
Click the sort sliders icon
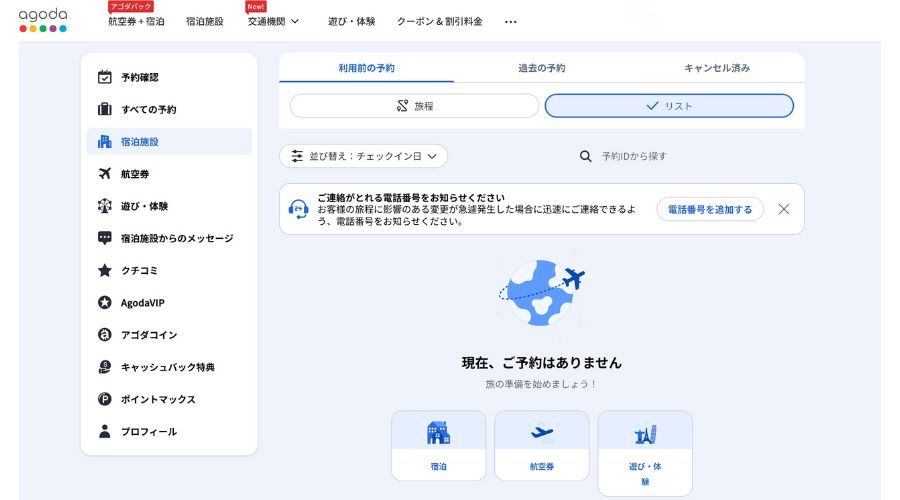pos(297,156)
